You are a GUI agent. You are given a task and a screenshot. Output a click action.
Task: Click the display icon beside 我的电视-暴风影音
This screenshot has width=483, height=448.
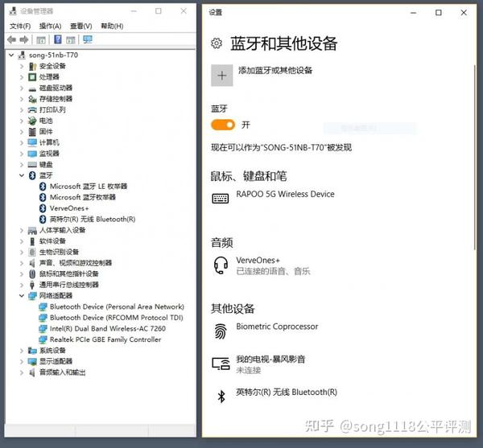pos(221,364)
